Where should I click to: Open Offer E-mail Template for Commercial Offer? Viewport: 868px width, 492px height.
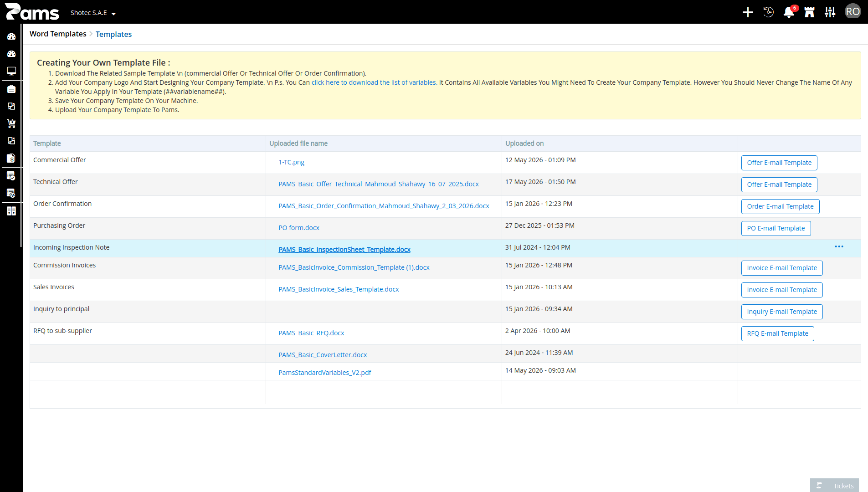point(779,163)
